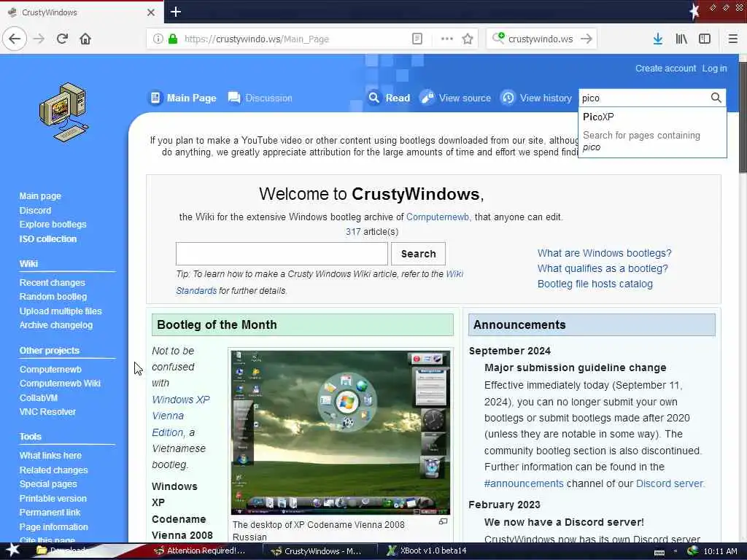
Task: Open the browser home page icon
Action: (x=85, y=39)
